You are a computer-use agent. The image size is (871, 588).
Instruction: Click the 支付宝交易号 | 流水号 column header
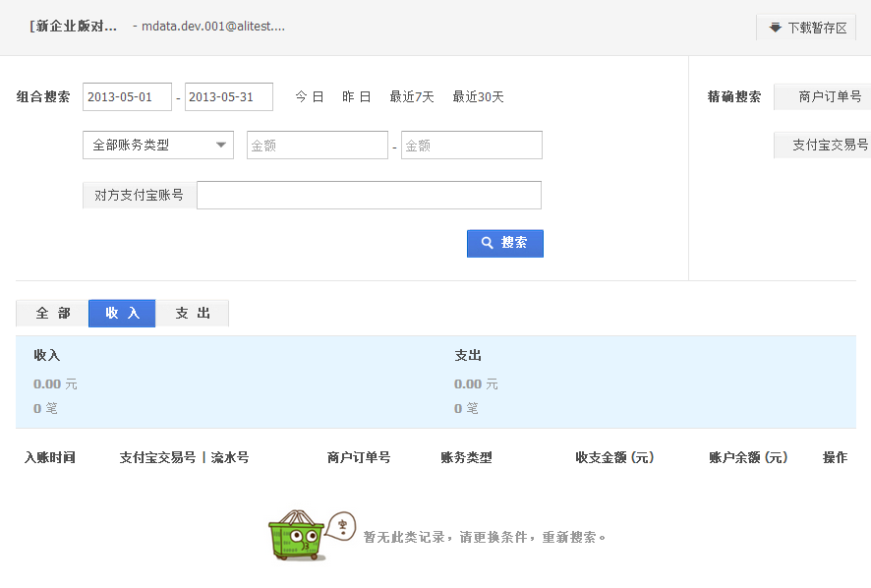coord(185,457)
